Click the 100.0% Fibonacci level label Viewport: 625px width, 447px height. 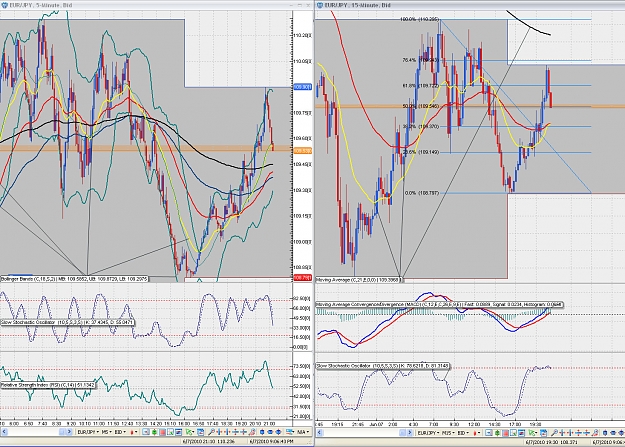419,19
